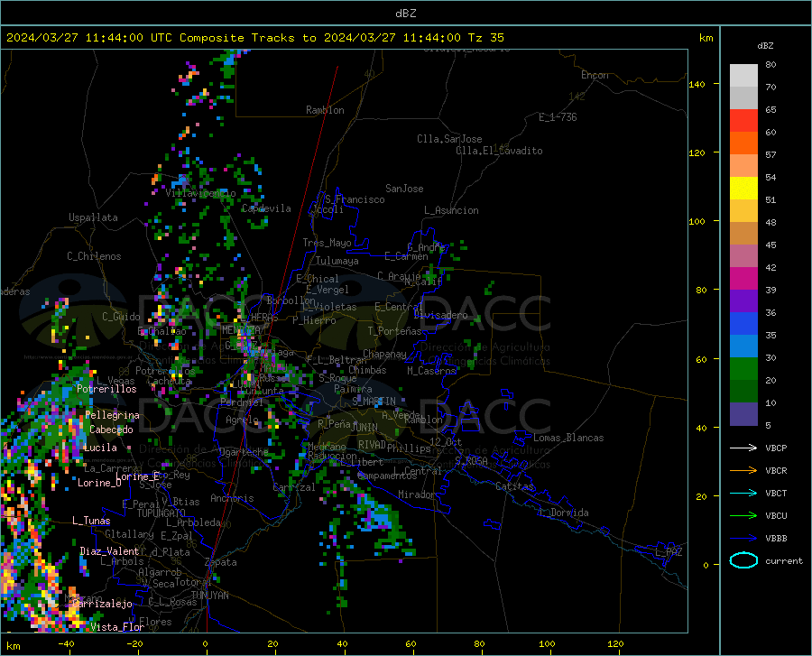The image size is (812, 656).
Task: Click the dBZ title at the window top
Action: [x=405, y=14]
